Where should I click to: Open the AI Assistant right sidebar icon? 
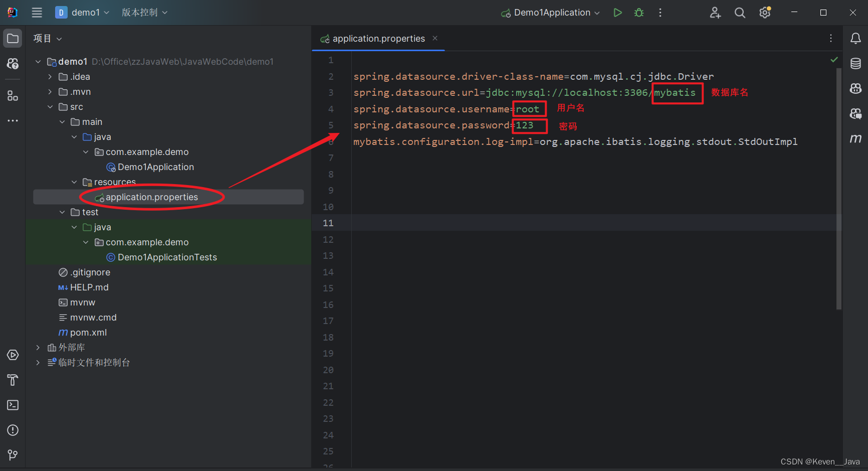pos(856,89)
